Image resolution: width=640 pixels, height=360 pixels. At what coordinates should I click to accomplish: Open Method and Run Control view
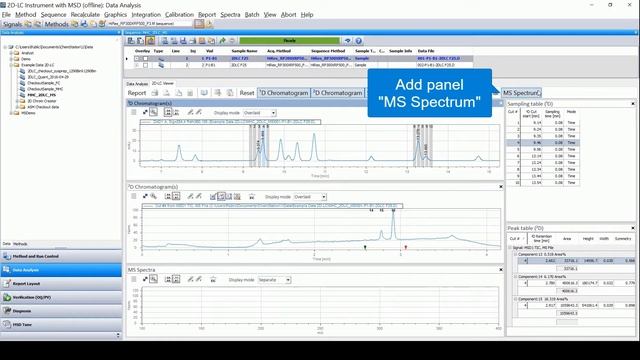61,256
